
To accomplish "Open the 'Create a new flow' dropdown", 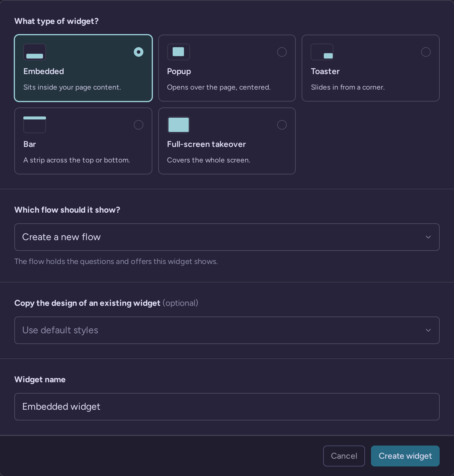I will coord(227,237).
